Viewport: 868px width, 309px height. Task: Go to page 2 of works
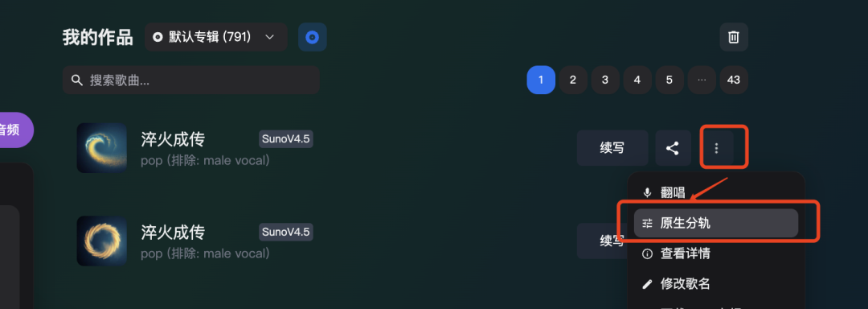point(573,80)
